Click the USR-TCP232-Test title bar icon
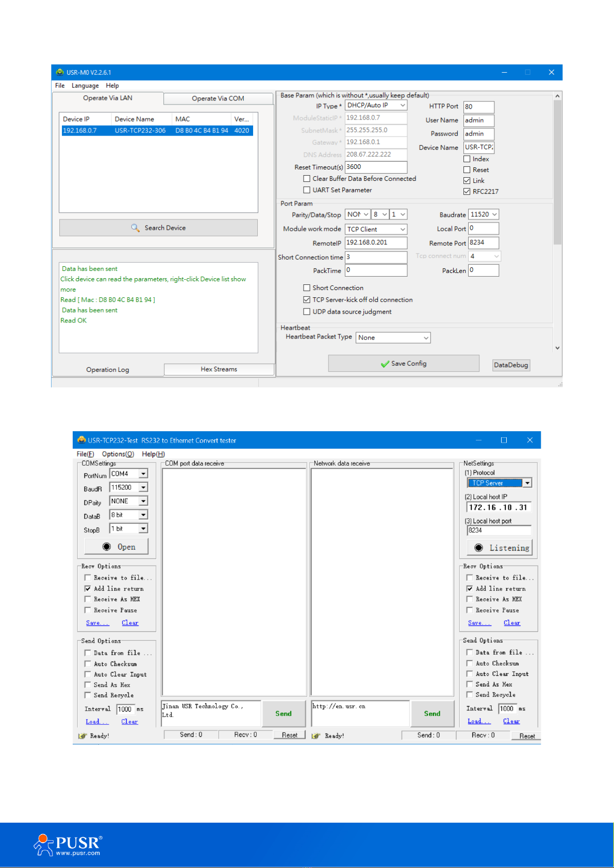Image resolution: width=614 pixels, height=868 pixels. (81, 440)
